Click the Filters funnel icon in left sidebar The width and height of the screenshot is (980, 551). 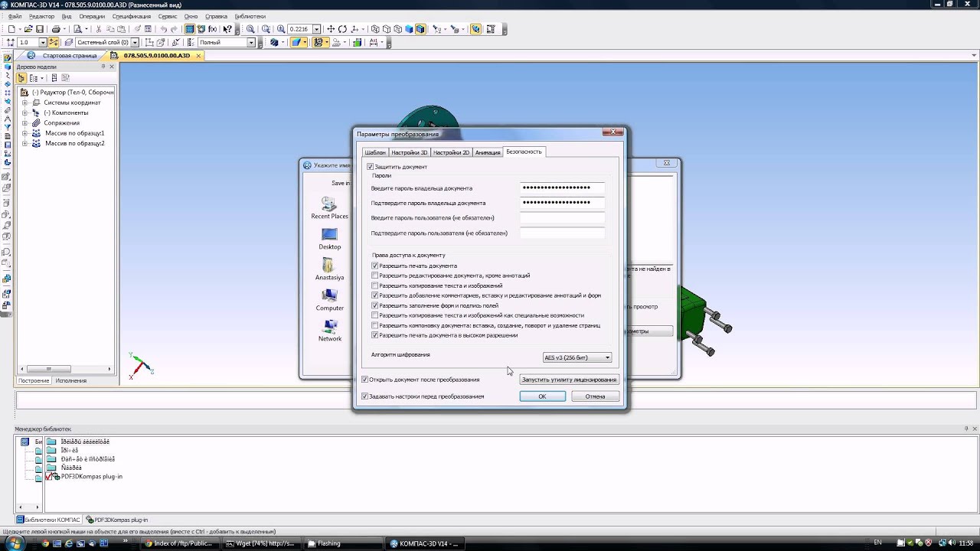pyautogui.click(x=7, y=126)
